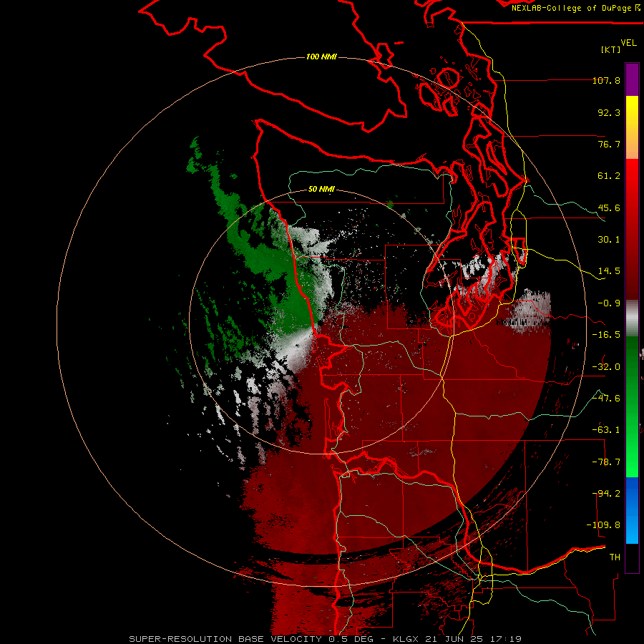Click the blue segment of color bar
Image resolution: width=644 pixels, height=644 pixels.
[x=632, y=510]
